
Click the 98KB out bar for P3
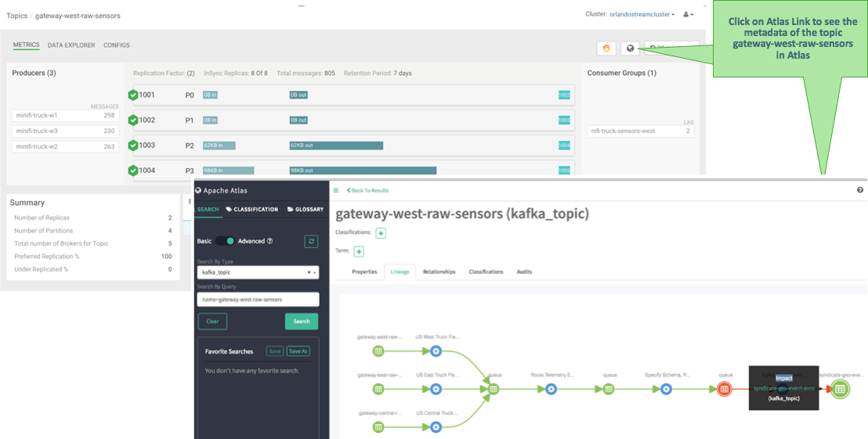point(363,171)
